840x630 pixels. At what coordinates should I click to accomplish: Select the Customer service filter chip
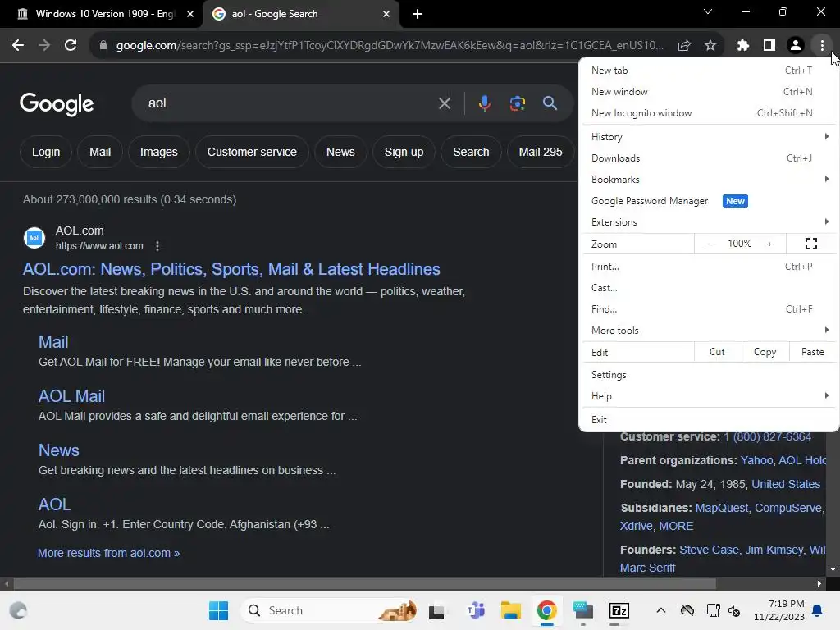[252, 152]
